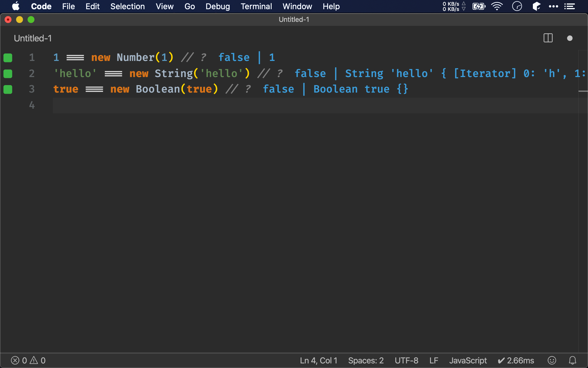Screen dimensions: 588x368
Task: Click the Number keyword on line 1
Action: click(x=136, y=57)
